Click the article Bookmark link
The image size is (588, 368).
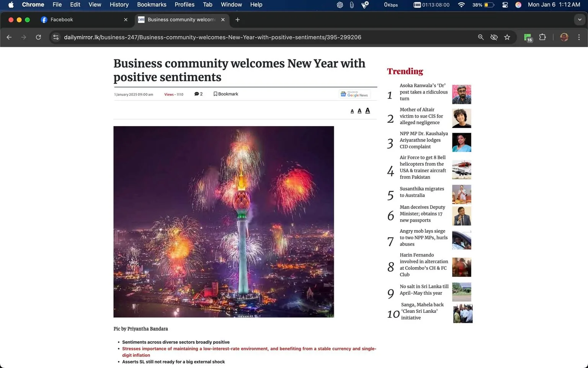226,94
